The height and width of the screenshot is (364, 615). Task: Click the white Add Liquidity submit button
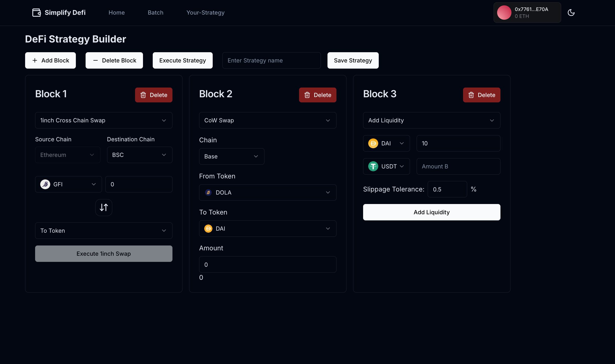(432, 212)
